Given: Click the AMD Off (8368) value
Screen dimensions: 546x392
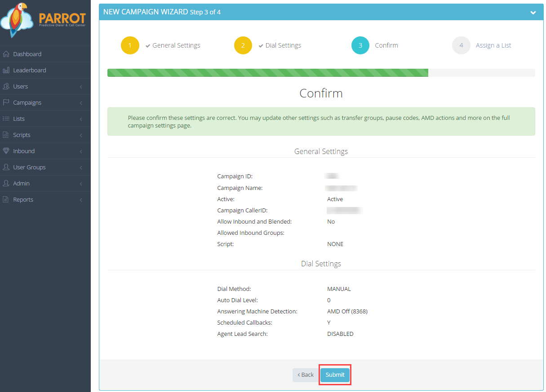Looking at the screenshot, I should click(x=347, y=312).
